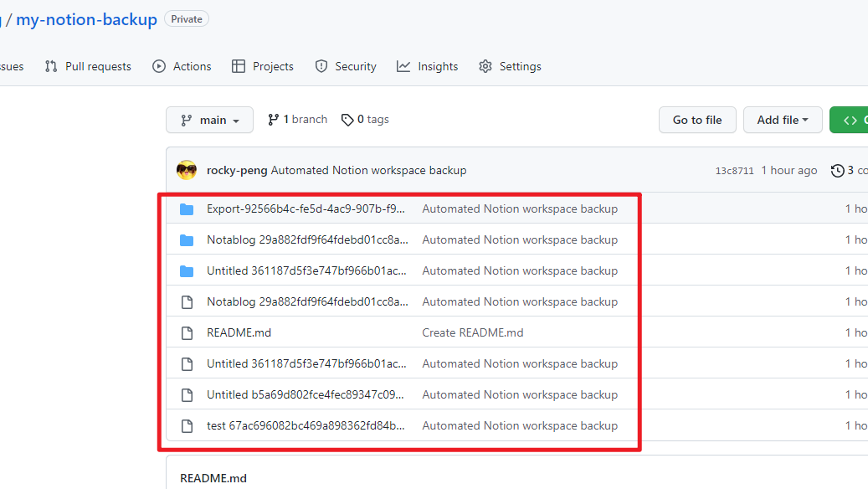Open the Notablog 29a882fd file
The height and width of the screenshot is (489, 868).
[307, 301]
